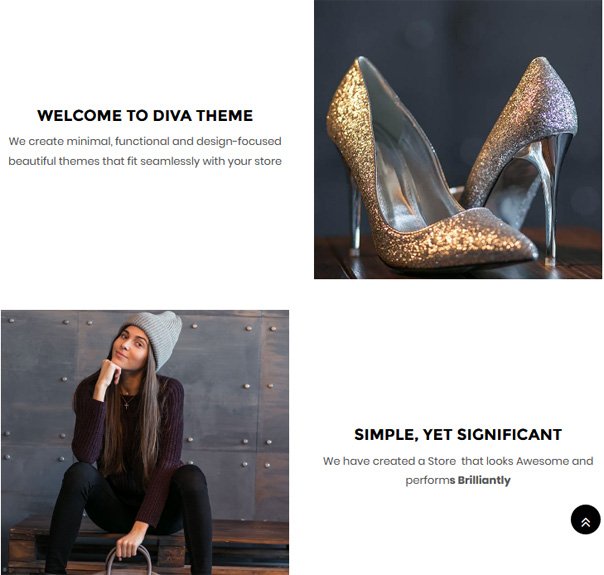Viewport: 604px width, 575px height.
Task: Open the glitter high heels image
Action: point(458,139)
